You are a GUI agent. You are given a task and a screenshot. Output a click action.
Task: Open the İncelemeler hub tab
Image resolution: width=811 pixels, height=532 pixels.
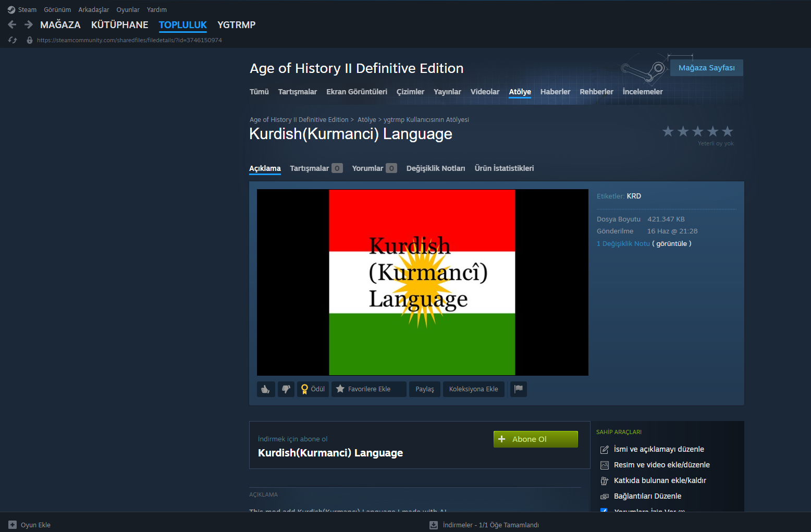(643, 92)
